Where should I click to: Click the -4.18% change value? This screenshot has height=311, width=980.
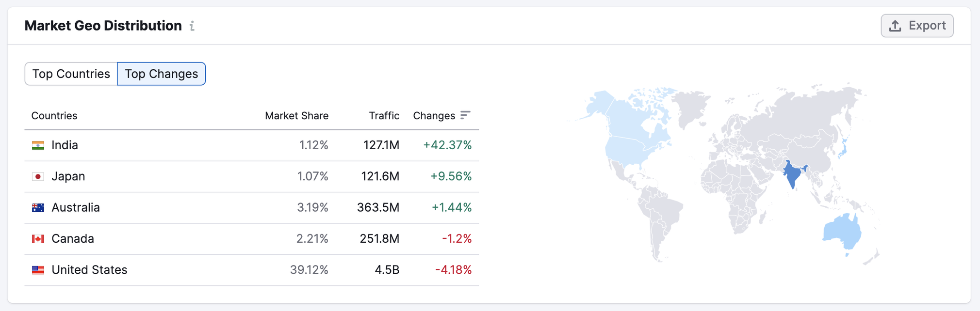(x=453, y=270)
